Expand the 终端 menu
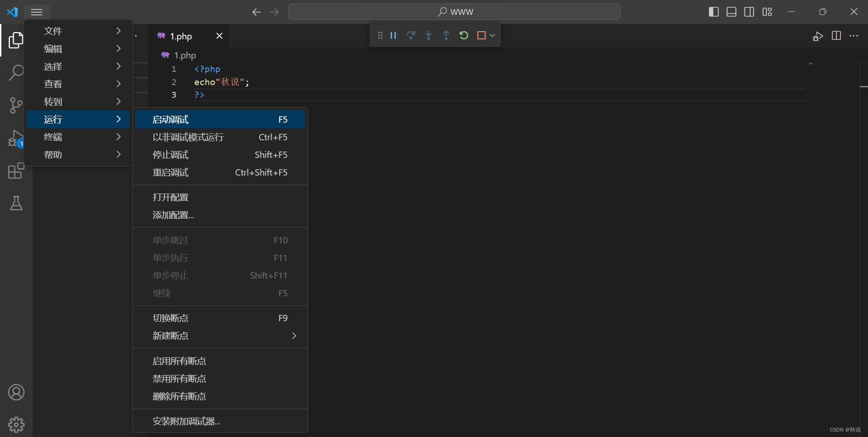 tap(79, 137)
